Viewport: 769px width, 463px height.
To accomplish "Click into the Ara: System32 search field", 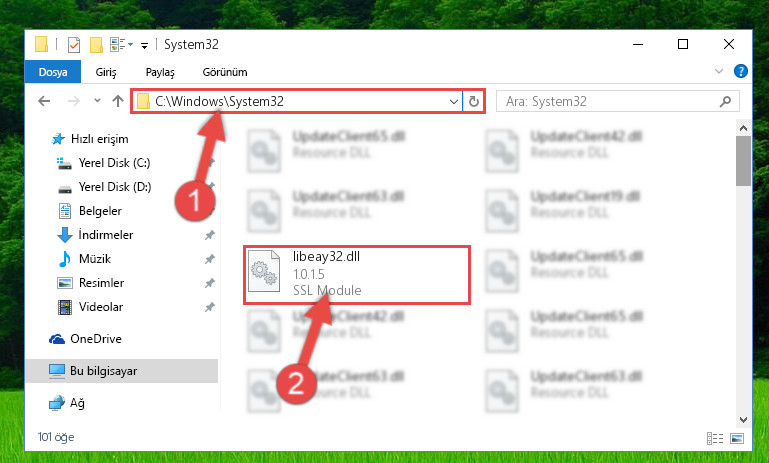I will coord(608,102).
